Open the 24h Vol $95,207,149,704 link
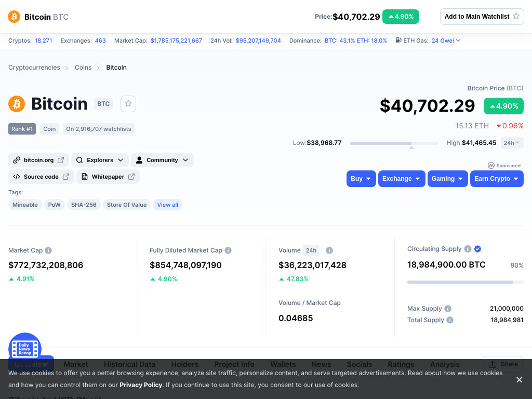 (258, 41)
